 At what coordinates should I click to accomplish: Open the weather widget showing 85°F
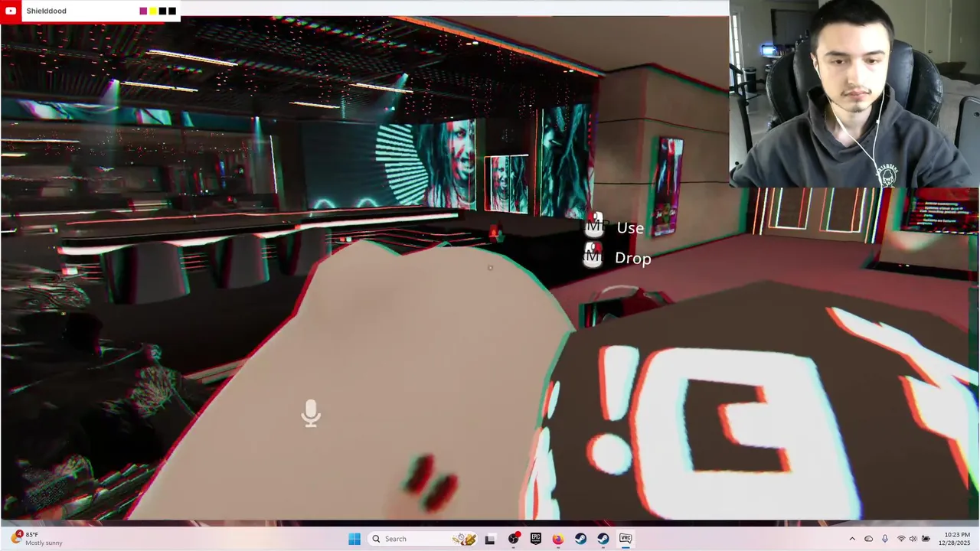(35, 539)
